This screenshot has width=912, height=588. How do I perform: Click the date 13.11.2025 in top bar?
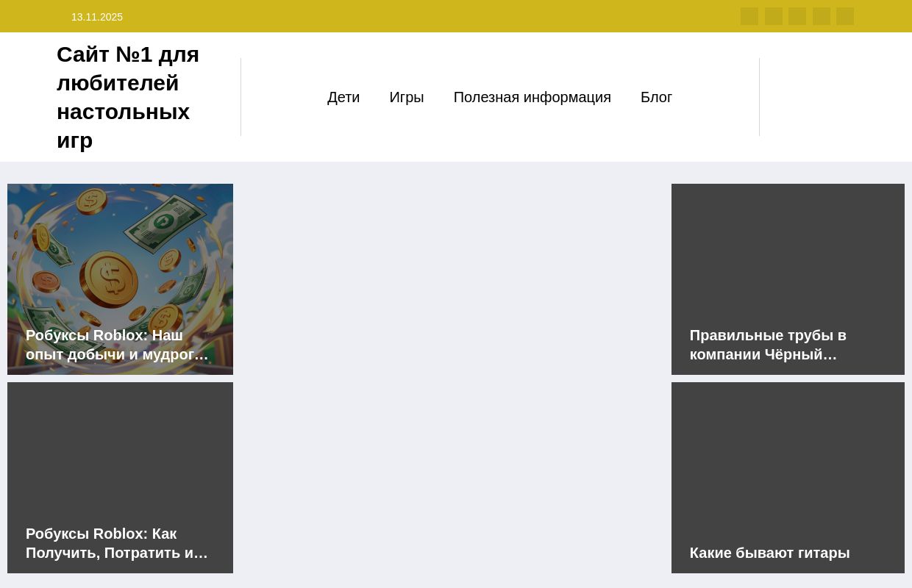pyautogui.click(x=97, y=17)
